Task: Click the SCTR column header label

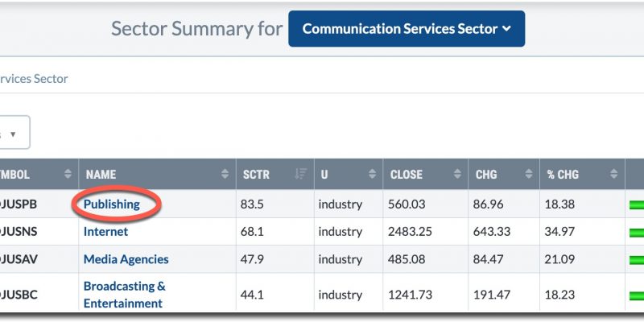Action: [x=258, y=174]
